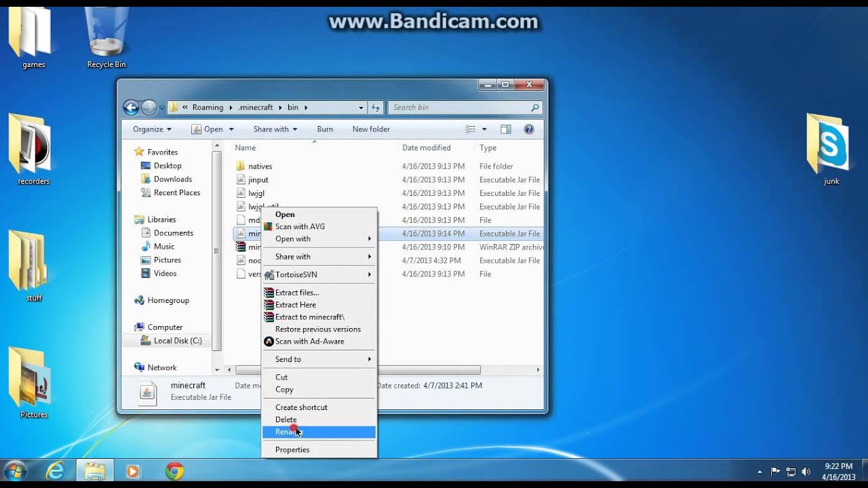Click the network tray icon
The width and height of the screenshot is (868, 488).
coord(791,472)
